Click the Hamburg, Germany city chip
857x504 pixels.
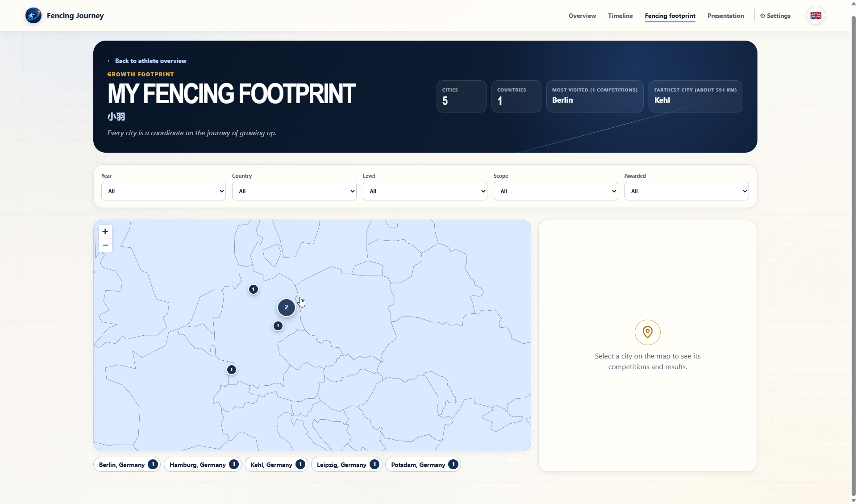tap(203, 465)
